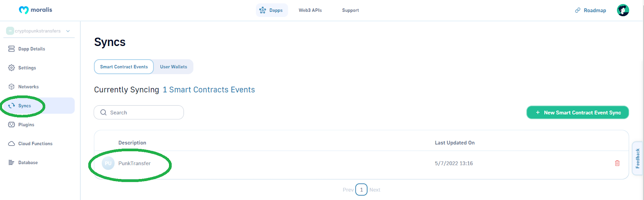Click the 5/7/2022 13:16 date cell
The width and height of the screenshot is (644, 200).
pos(454,163)
